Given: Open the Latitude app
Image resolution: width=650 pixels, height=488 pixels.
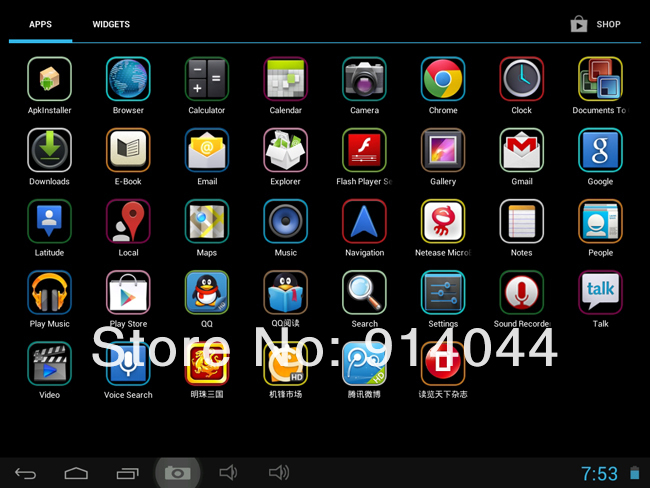Looking at the screenshot, I should [49, 221].
